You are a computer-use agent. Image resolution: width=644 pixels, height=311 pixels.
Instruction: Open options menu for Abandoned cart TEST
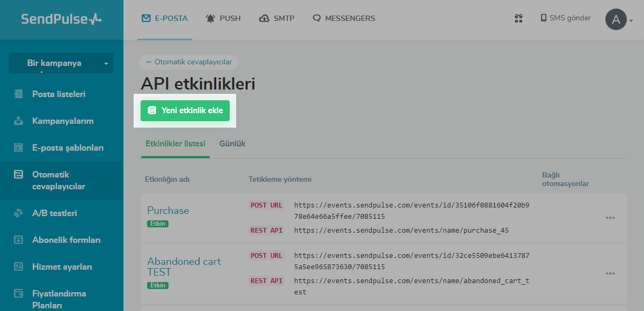pos(610,273)
